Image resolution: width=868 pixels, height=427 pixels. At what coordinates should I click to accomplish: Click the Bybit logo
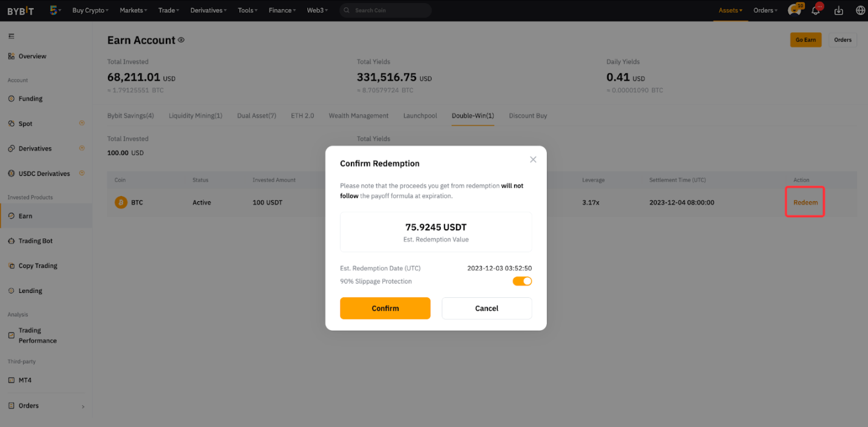pyautogui.click(x=21, y=10)
